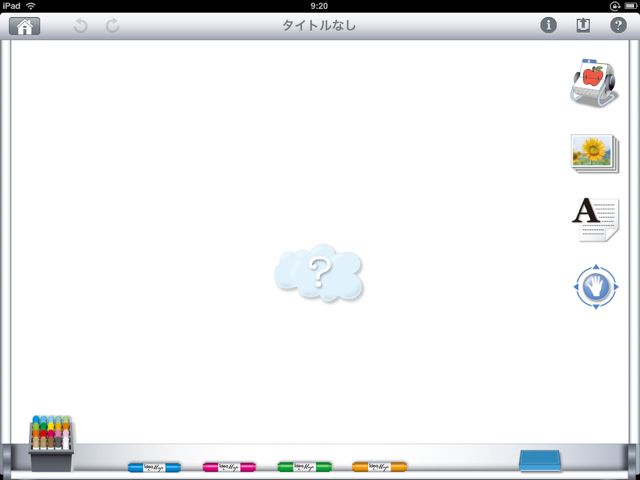
Task: Undo the last action
Action: coord(81,26)
